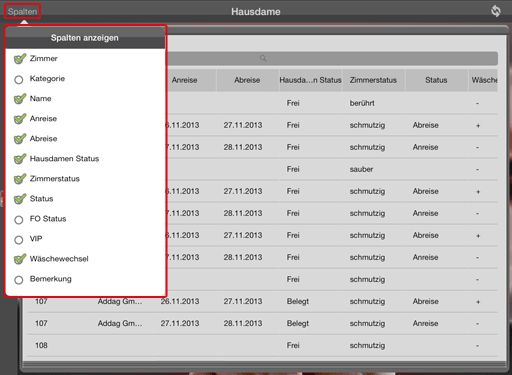This screenshot has width=512, height=375.
Task: Sort by Anreise column header
Action: tap(185, 80)
